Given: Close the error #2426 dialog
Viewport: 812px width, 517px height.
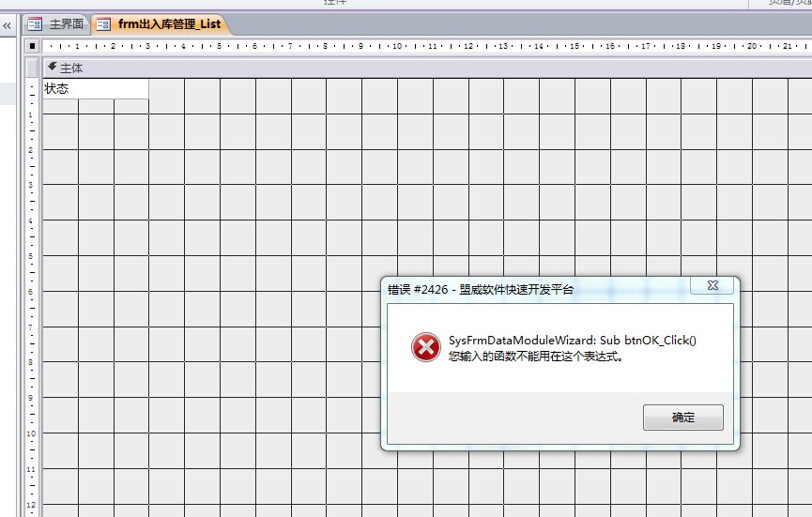Looking at the screenshot, I should pos(711,284).
